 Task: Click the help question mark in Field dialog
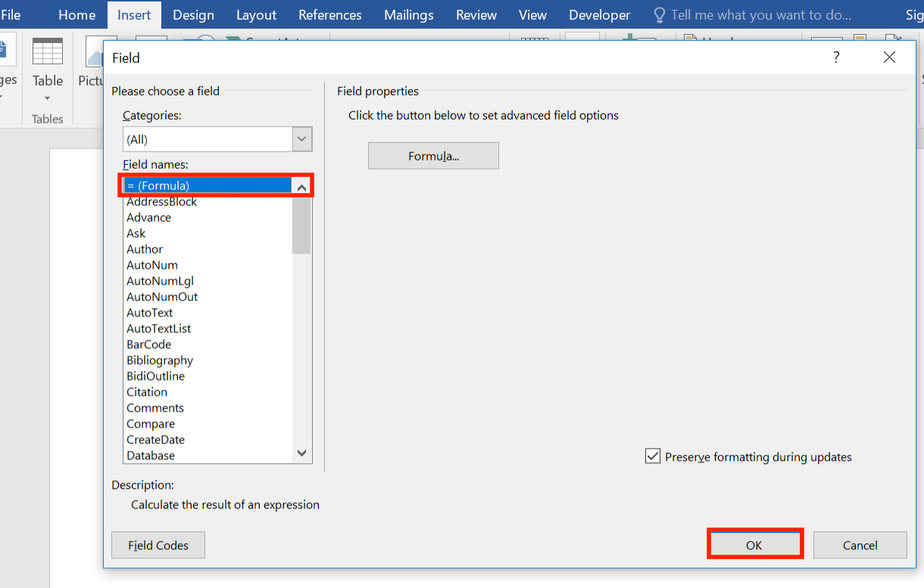point(836,58)
